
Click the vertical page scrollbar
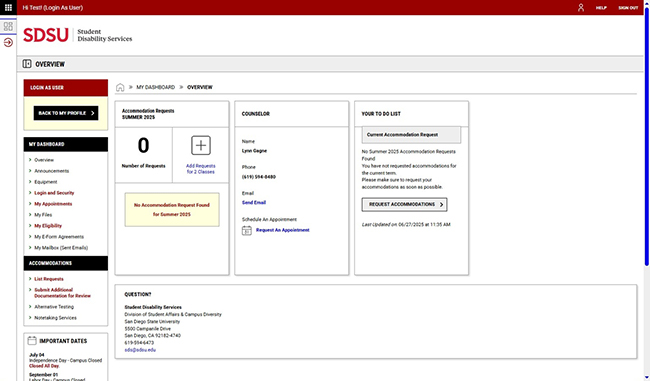pyautogui.click(x=647, y=137)
